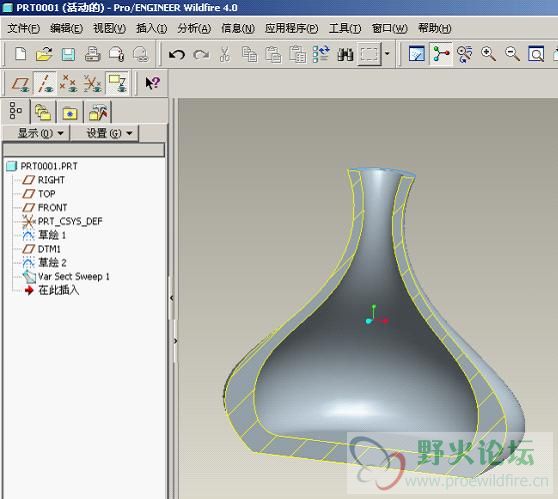The height and width of the screenshot is (499, 558).
Task: Zoom in with the magnifier plus icon
Action: (x=488, y=54)
